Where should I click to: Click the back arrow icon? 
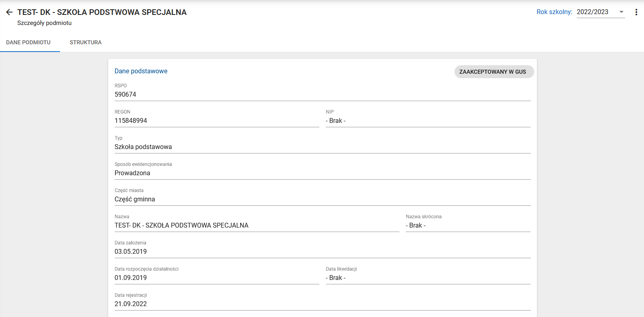[9, 12]
